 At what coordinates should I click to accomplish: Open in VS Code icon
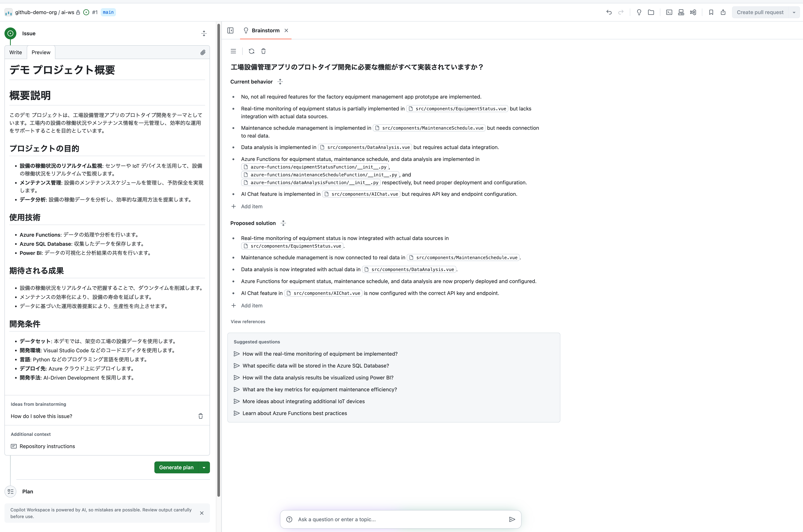tap(693, 12)
